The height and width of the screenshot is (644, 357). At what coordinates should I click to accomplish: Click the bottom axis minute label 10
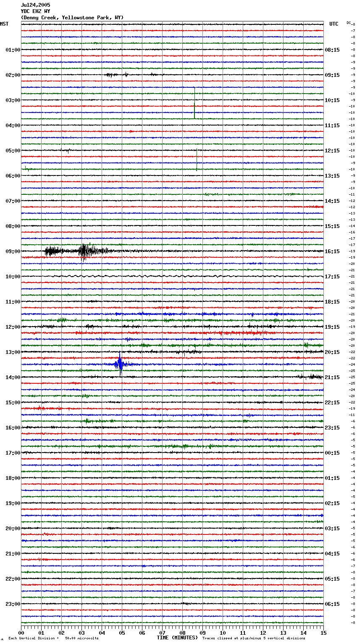click(x=223, y=633)
